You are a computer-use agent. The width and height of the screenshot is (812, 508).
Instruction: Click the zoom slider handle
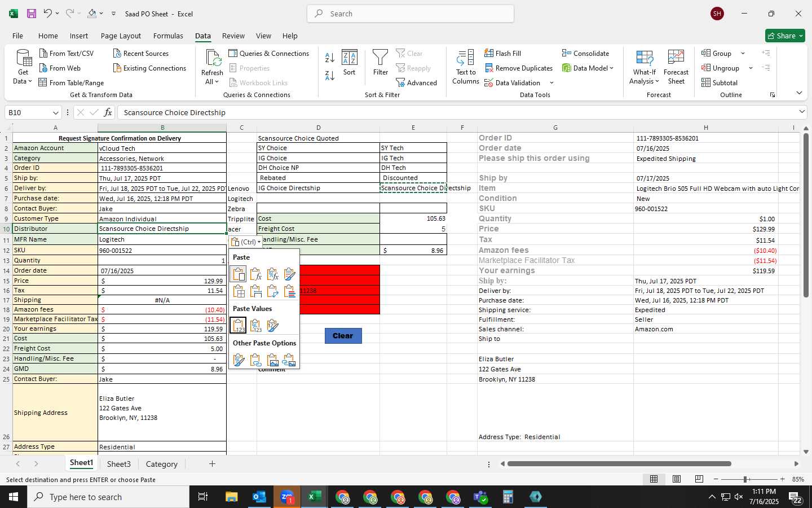(x=745, y=479)
